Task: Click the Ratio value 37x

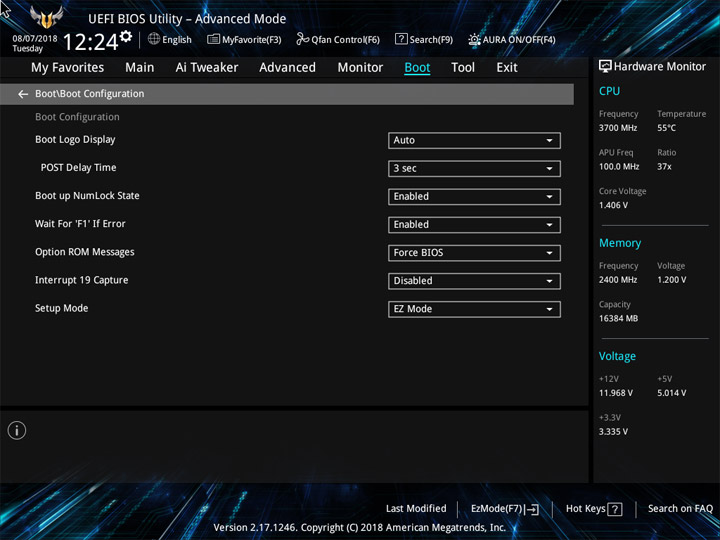Action: pos(664,167)
